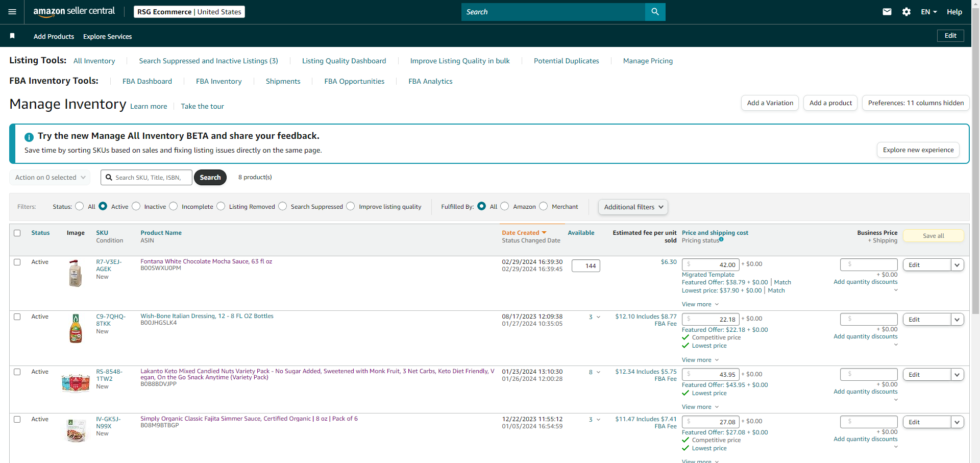980x463 pixels.
Task: Edit the 42.00 price field
Action: point(710,265)
